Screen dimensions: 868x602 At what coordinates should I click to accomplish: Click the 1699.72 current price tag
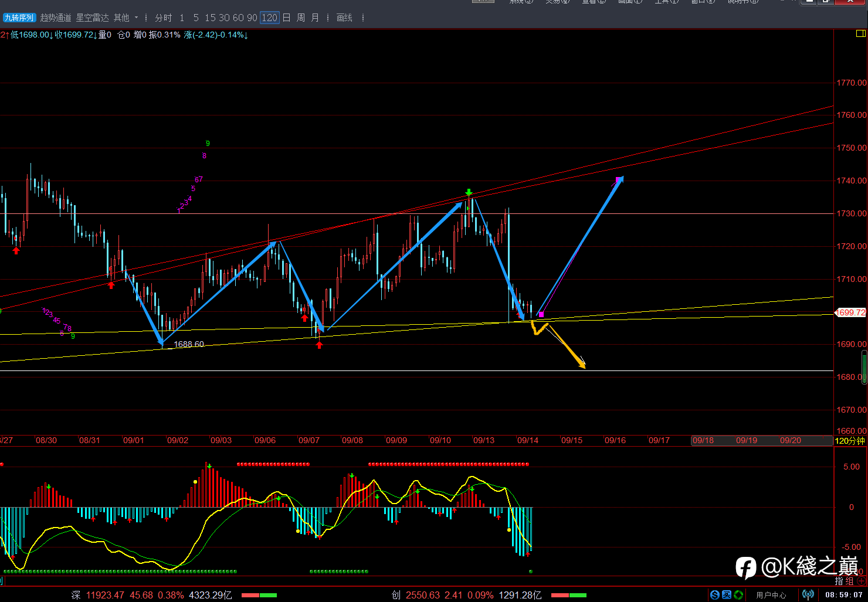[850, 312]
